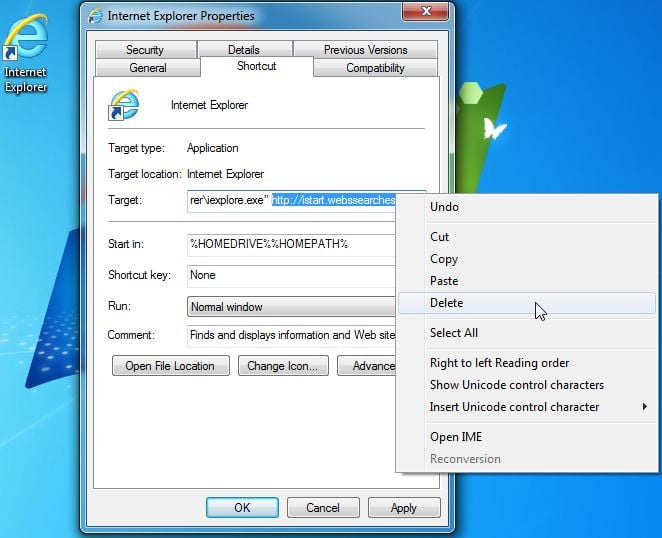Expand Insert Unicode control character submenu
This screenshot has width=662, height=538.
(527, 407)
